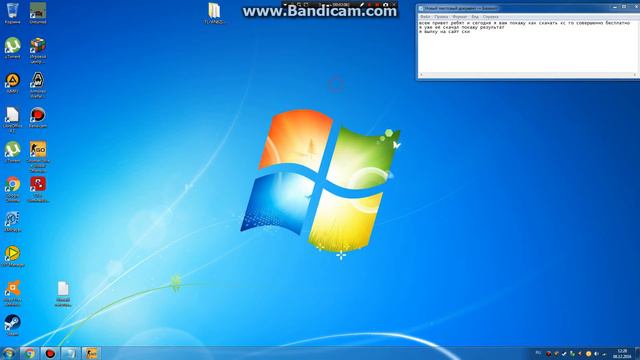Select the folder icon at top of desktop

(x=214, y=13)
